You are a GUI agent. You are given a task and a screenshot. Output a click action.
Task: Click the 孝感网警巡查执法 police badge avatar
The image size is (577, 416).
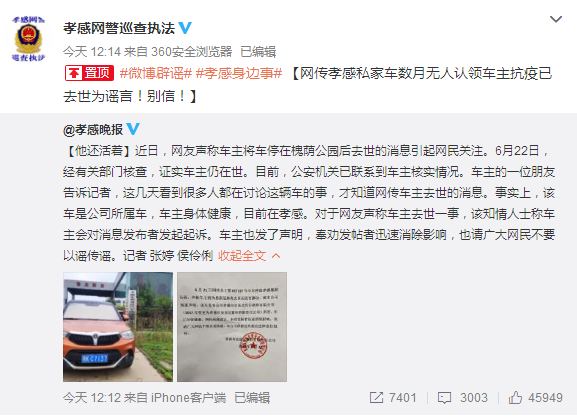coord(28,38)
